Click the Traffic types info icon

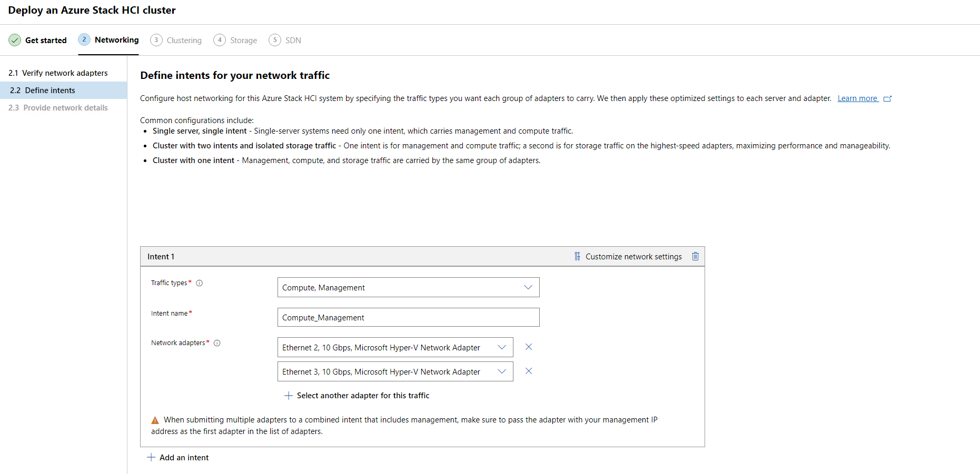coord(200,283)
